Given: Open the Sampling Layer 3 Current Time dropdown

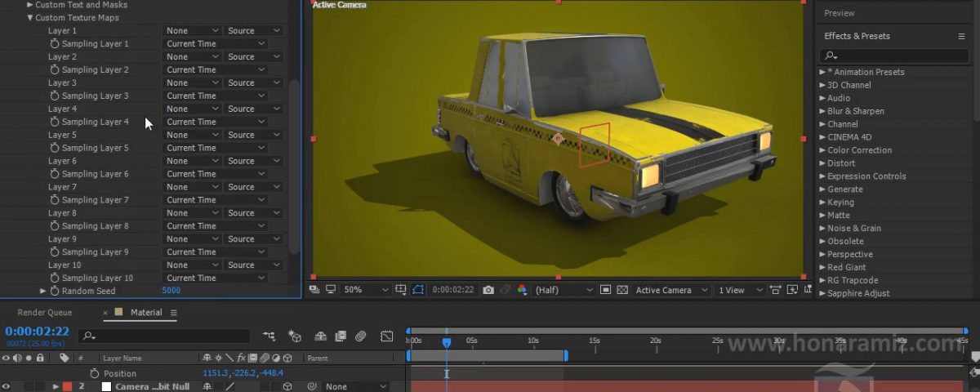Looking at the screenshot, I should [216, 96].
